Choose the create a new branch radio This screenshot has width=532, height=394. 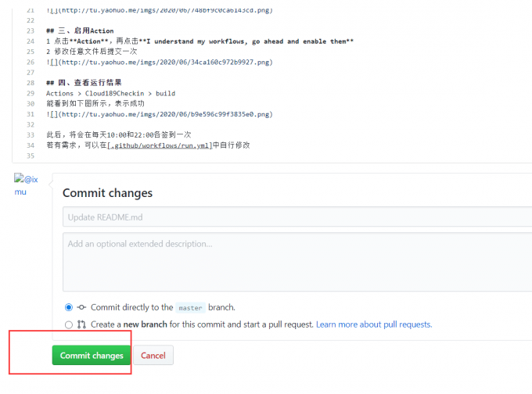[69, 324]
